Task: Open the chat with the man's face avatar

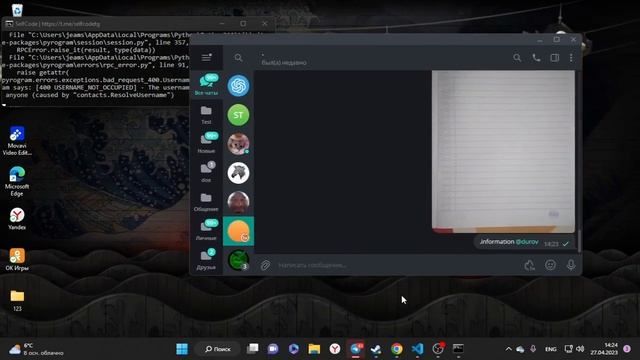Action: 238,202
